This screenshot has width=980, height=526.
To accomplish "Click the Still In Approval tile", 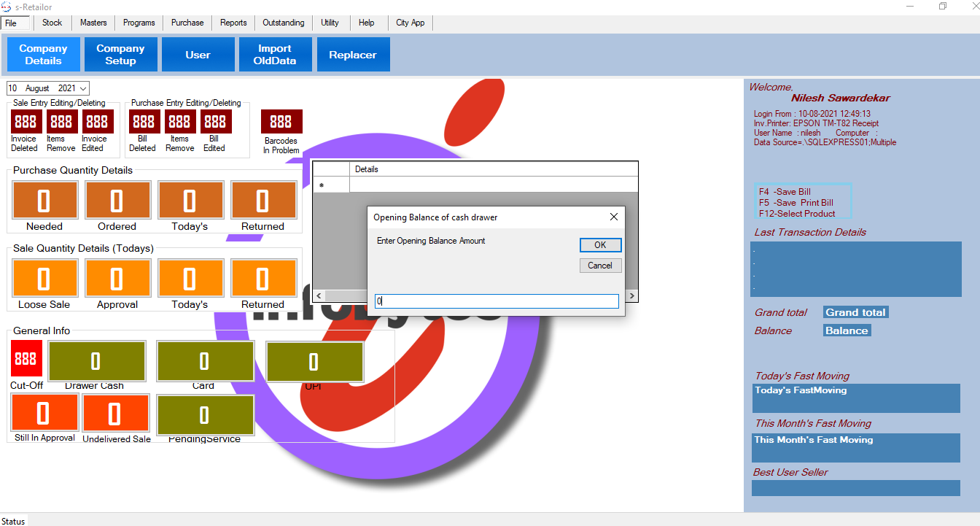I will point(44,413).
